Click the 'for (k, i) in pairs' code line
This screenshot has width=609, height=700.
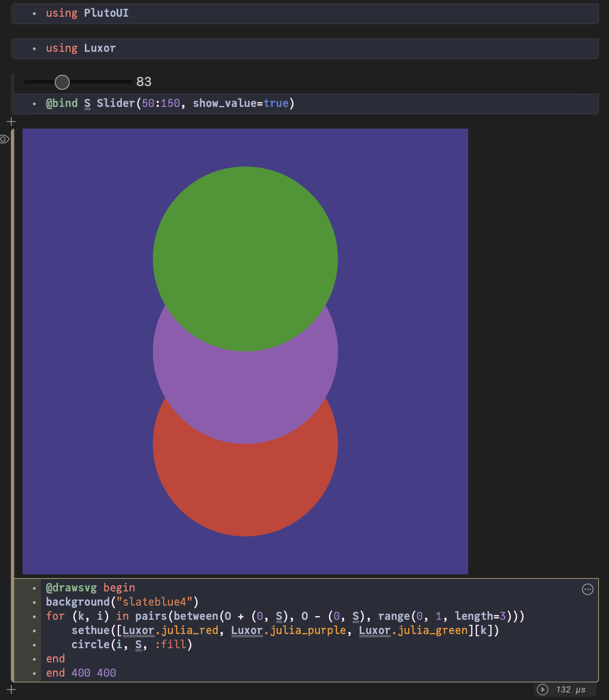[285, 616]
